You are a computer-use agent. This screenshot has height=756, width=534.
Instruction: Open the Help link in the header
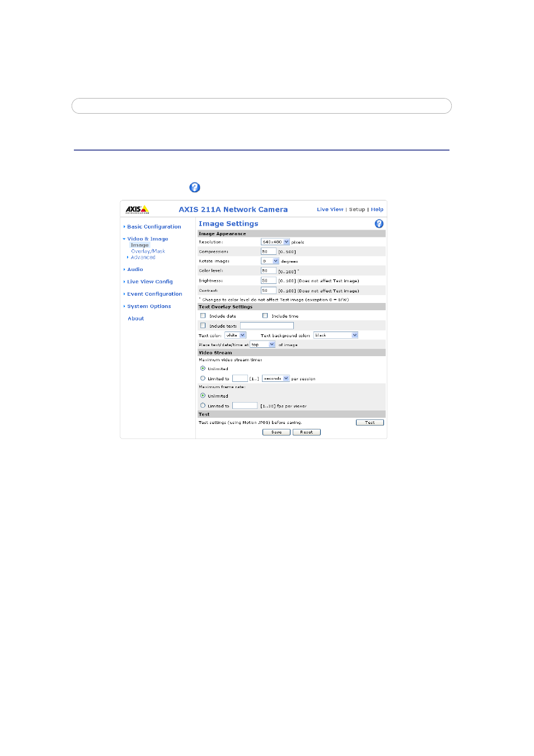pyautogui.click(x=377, y=209)
